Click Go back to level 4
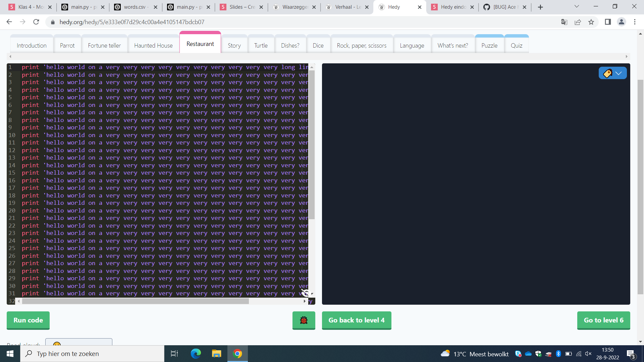 356,320
